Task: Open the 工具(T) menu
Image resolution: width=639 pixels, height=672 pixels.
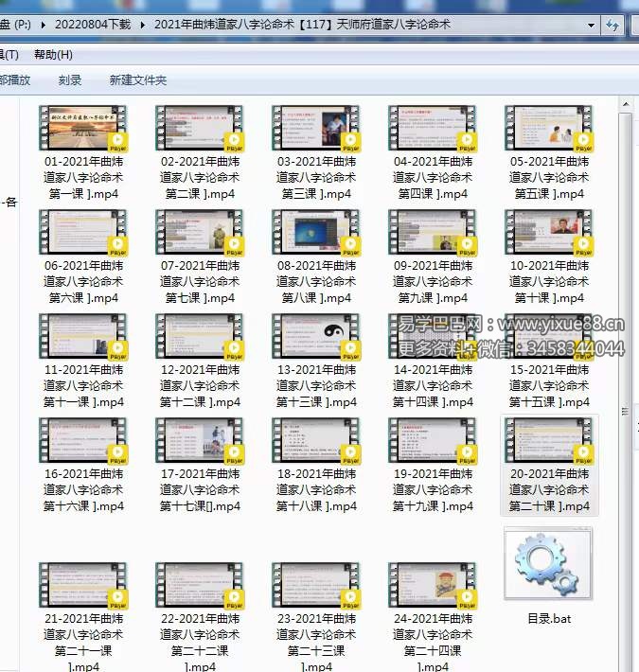Action: (9, 55)
